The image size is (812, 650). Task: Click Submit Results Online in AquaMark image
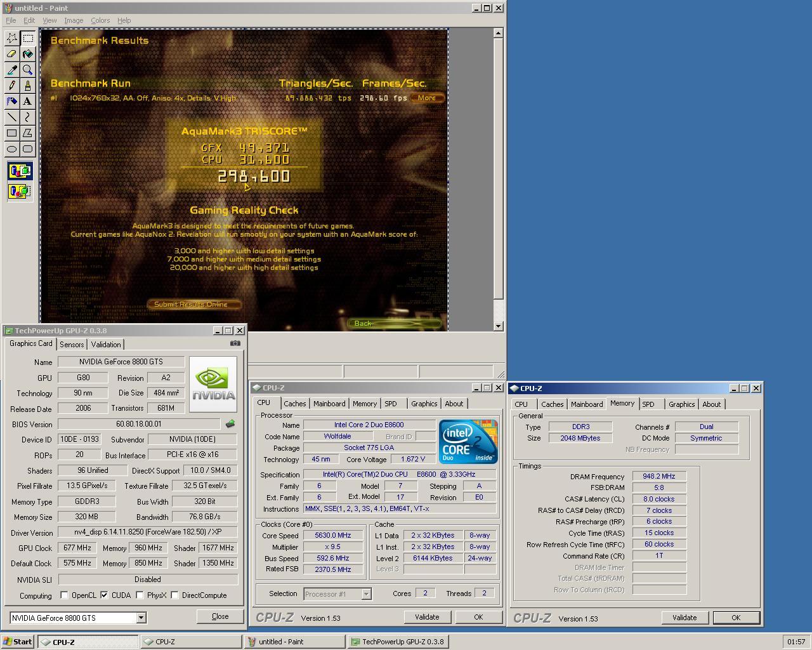pos(194,304)
